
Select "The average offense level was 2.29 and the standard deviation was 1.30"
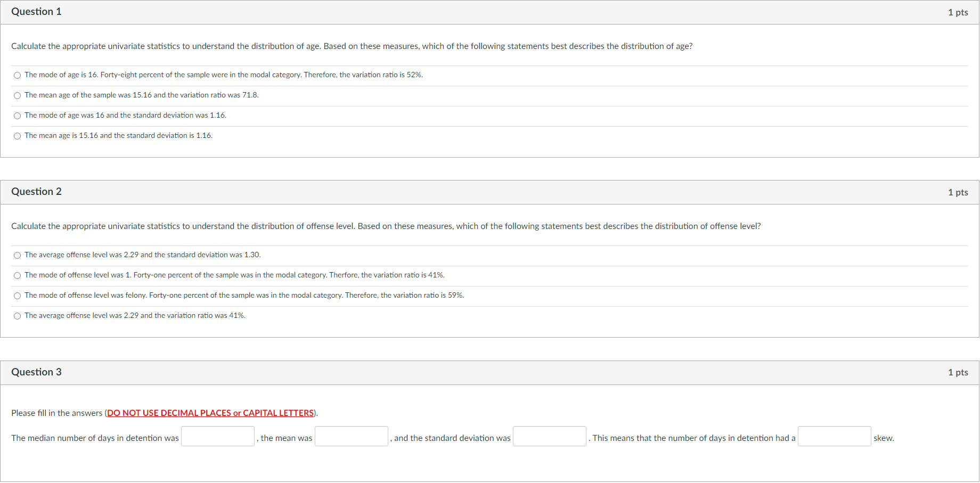(17, 255)
